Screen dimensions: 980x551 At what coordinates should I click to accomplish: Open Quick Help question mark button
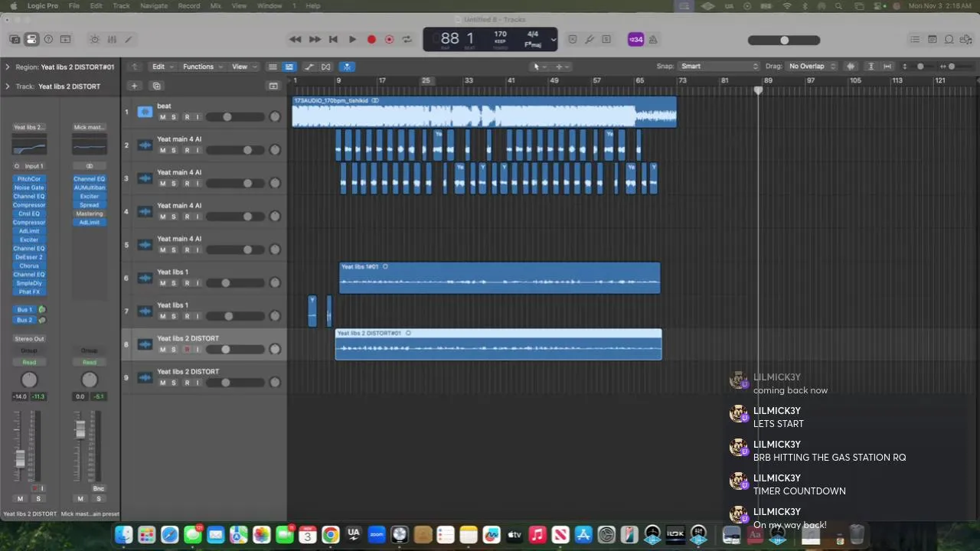tap(48, 39)
